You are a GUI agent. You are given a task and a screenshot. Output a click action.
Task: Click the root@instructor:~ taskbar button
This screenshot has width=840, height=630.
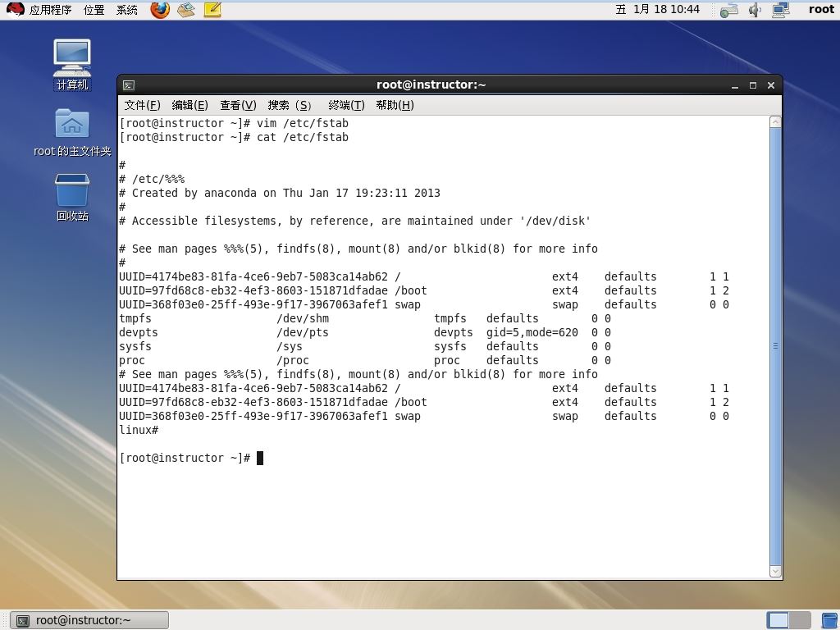click(x=89, y=620)
